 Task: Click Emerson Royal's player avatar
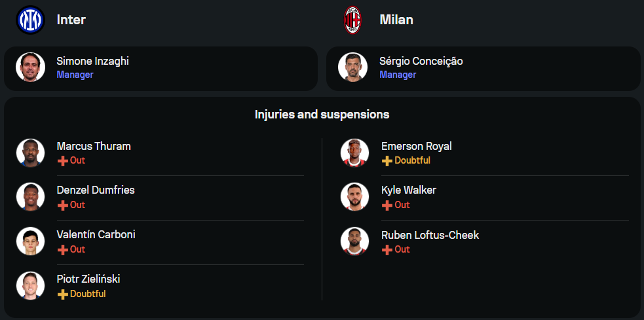354,152
